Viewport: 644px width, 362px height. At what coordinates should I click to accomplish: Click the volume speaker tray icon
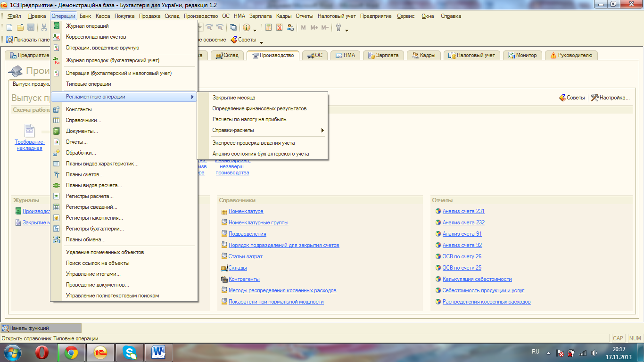pos(594,353)
